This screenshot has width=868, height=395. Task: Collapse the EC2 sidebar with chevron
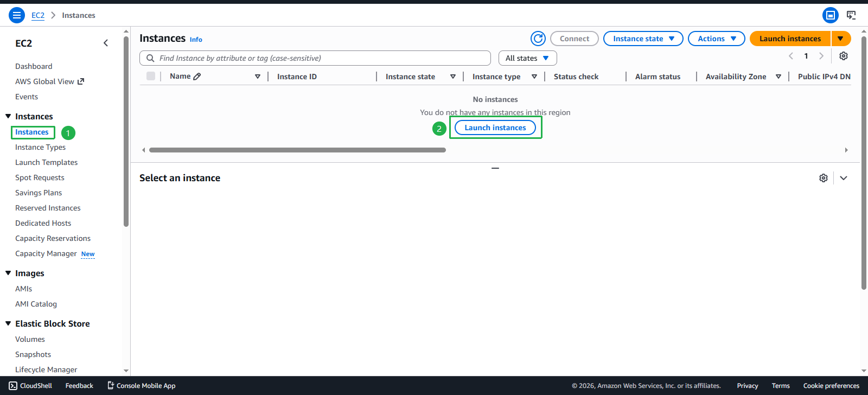point(106,43)
